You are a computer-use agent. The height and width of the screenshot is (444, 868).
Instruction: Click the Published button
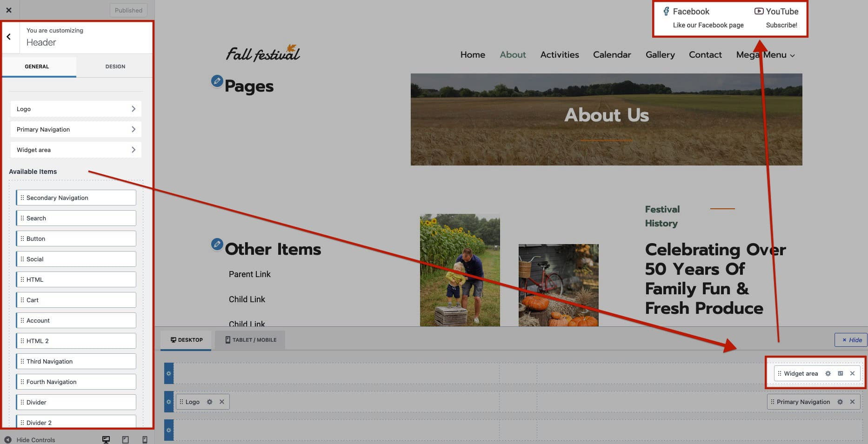pos(128,10)
